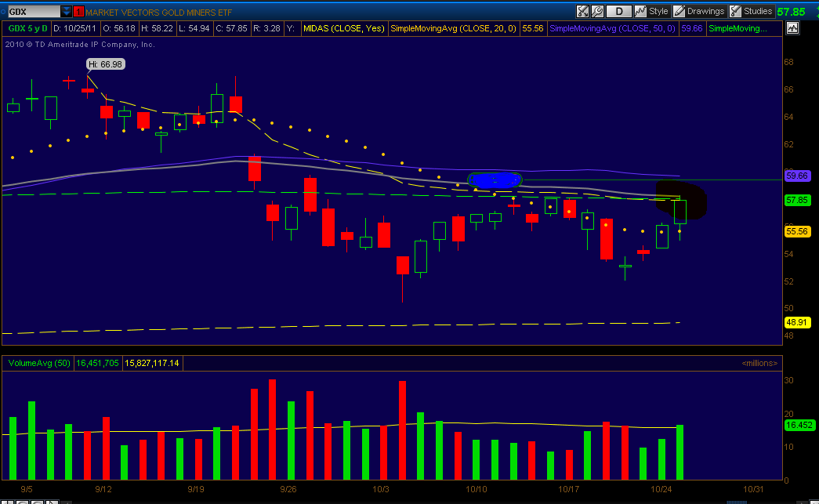
Task: Click the GDX symbol input field
Action: 34,12
